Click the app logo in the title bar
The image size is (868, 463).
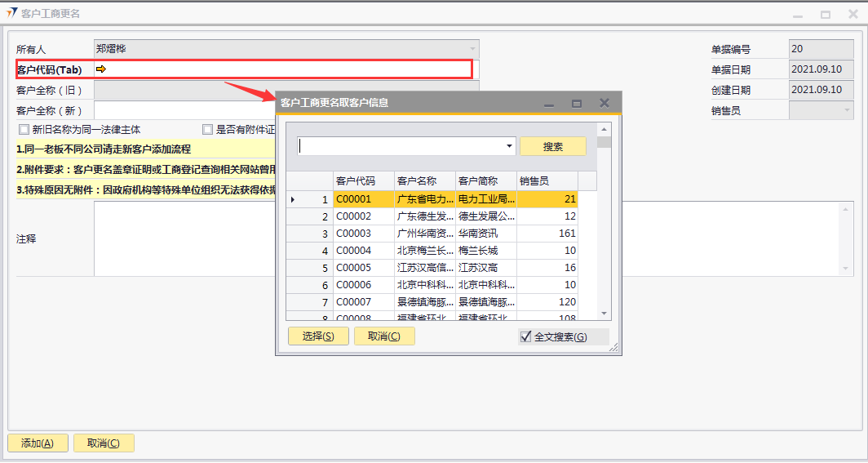pyautogui.click(x=11, y=13)
